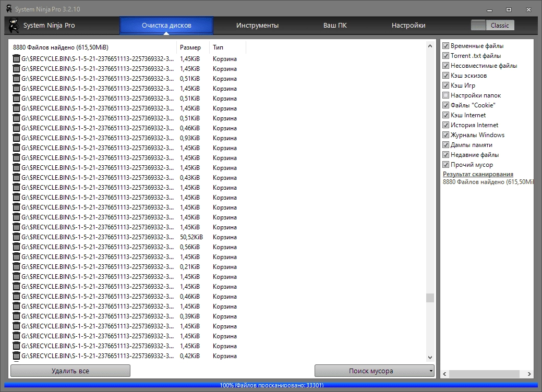Uncheck the Torrent .txt файлы checkbox

tap(446, 56)
